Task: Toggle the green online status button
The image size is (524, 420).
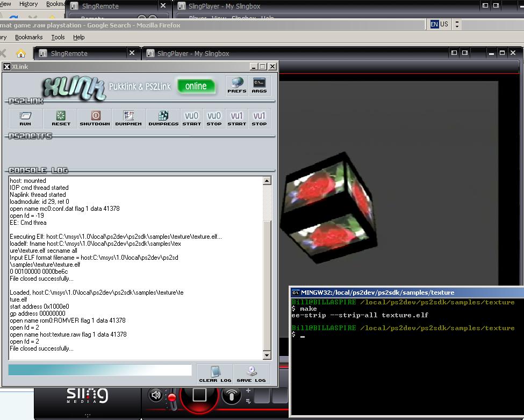Action: (196, 86)
